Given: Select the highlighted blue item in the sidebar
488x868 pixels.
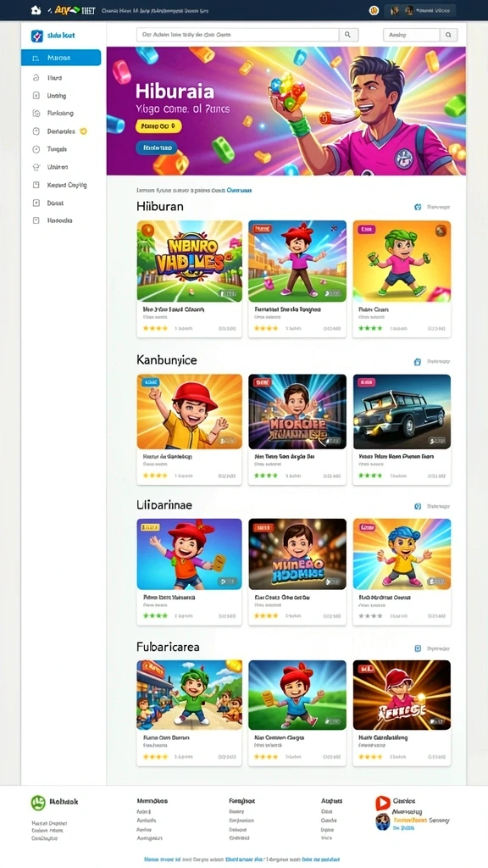Looking at the screenshot, I should coord(61,58).
